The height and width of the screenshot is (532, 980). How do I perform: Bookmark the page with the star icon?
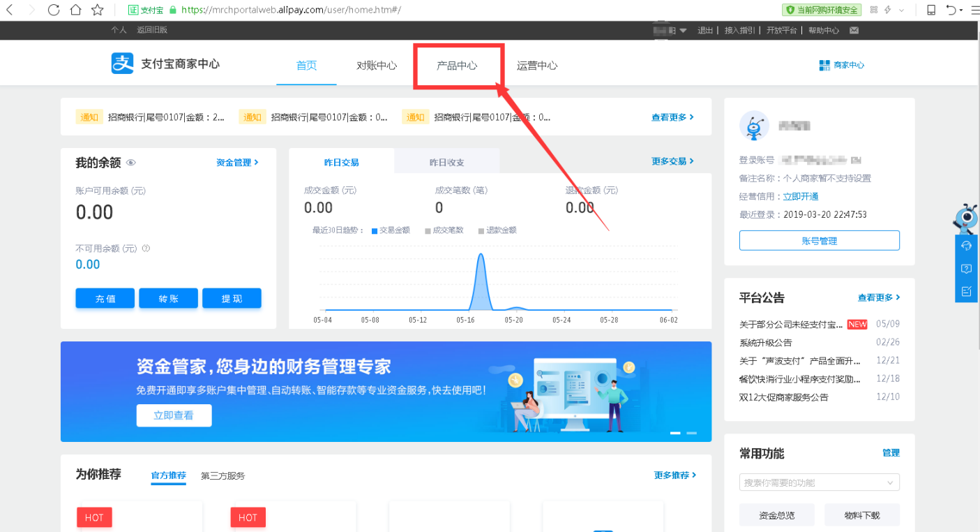tap(98, 10)
